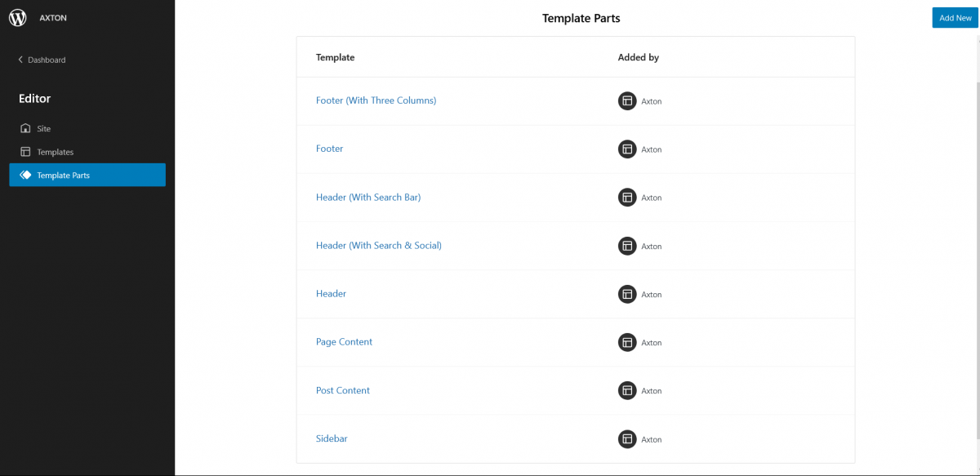The height and width of the screenshot is (476, 980).
Task: Open the Site menu item
Action: (x=44, y=129)
